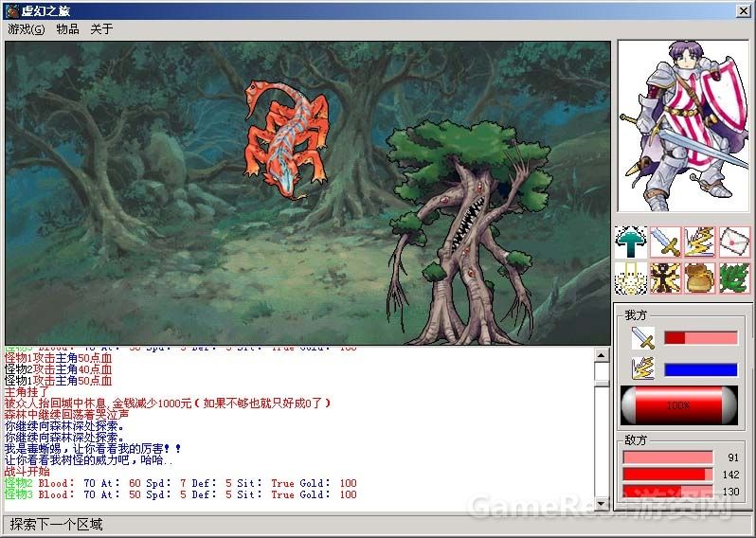Open the 关于 menu

coord(101,29)
